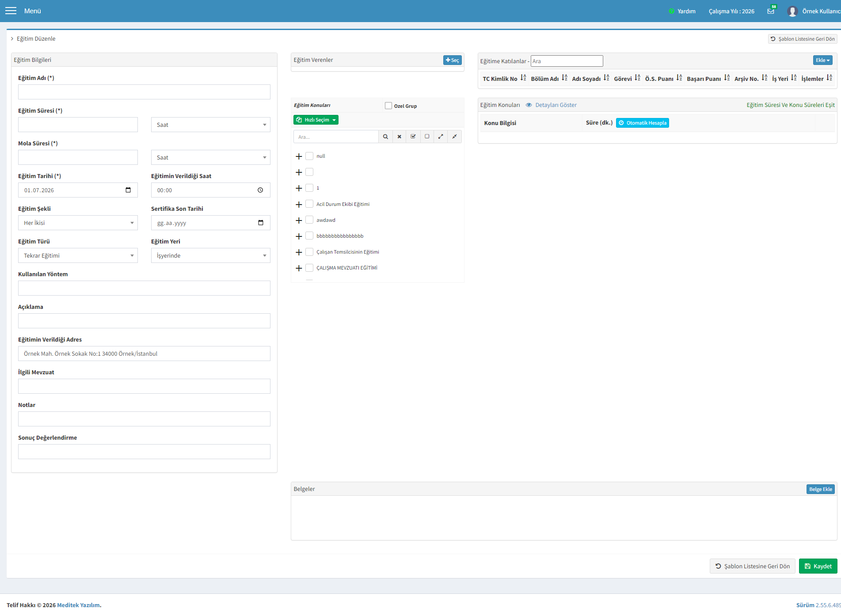Sort by TC Kimlik No column icon

[x=523, y=78]
